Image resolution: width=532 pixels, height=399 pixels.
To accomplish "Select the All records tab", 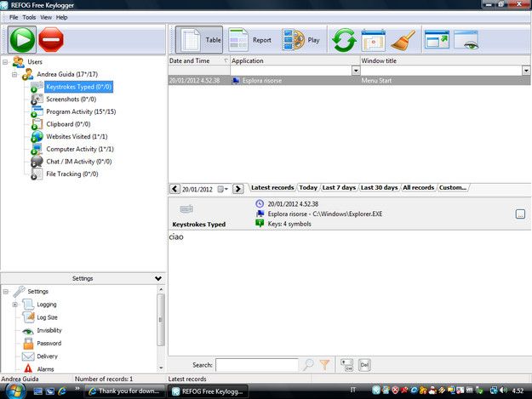I will (x=418, y=187).
